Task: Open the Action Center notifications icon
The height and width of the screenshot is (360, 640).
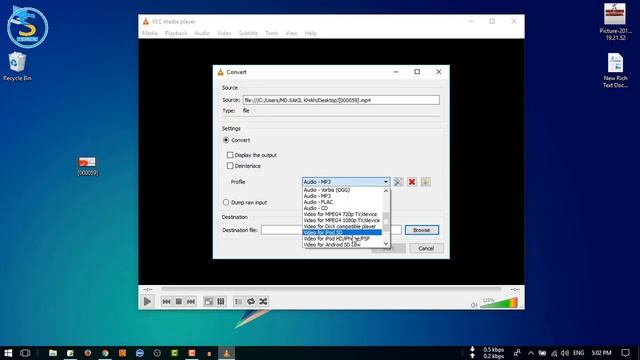Action: coord(625,353)
